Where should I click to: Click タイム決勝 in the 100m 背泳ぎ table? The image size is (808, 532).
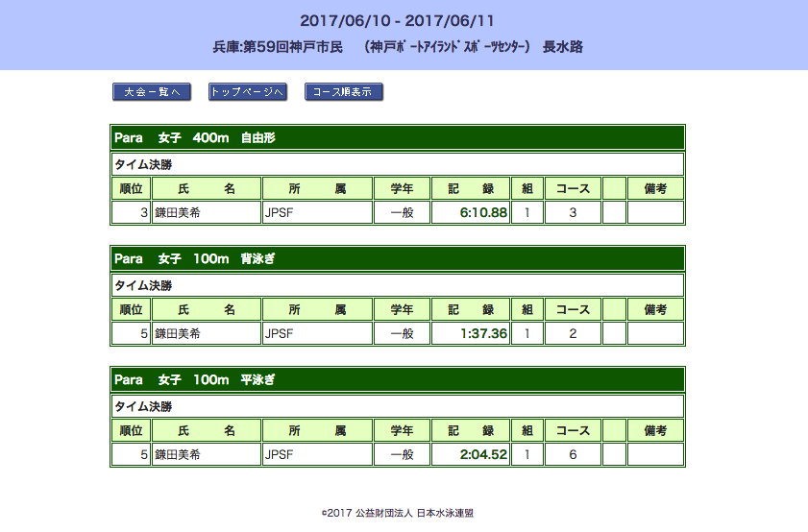click(143, 286)
